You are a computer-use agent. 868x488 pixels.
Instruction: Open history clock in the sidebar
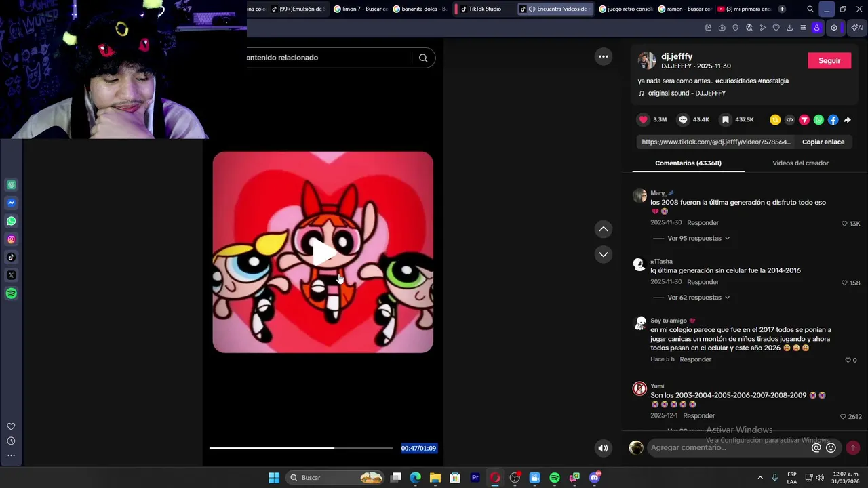(x=11, y=441)
